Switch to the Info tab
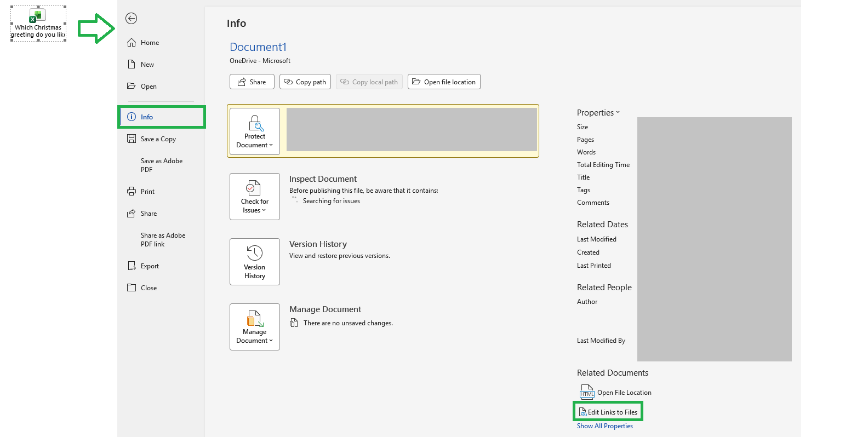The width and height of the screenshot is (868, 437). coord(162,117)
